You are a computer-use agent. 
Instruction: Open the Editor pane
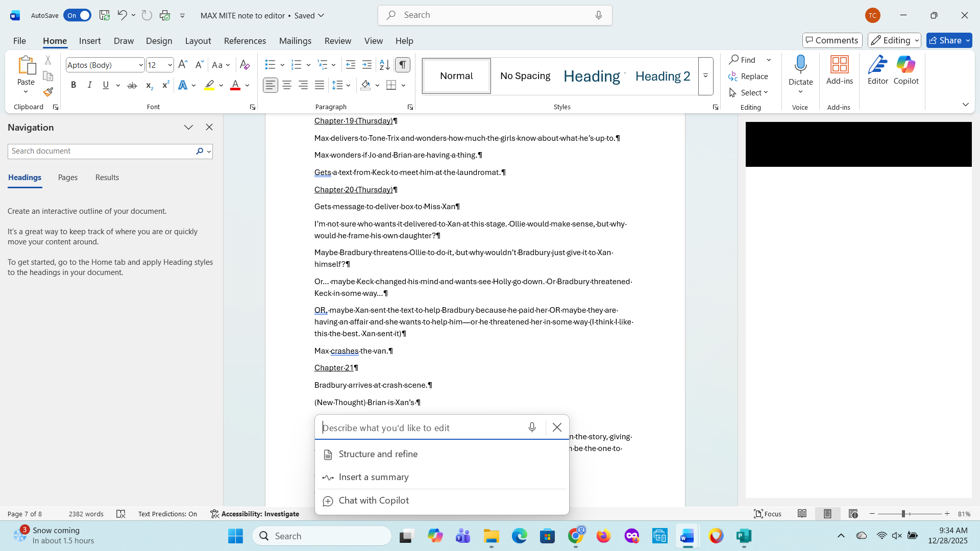(x=877, y=71)
